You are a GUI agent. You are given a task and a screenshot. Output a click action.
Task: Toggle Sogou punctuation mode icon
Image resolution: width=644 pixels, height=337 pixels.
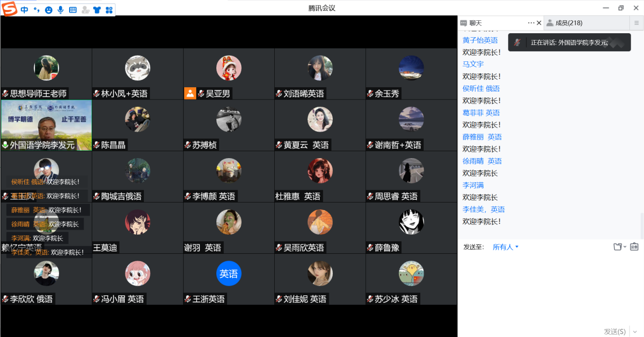pos(37,10)
